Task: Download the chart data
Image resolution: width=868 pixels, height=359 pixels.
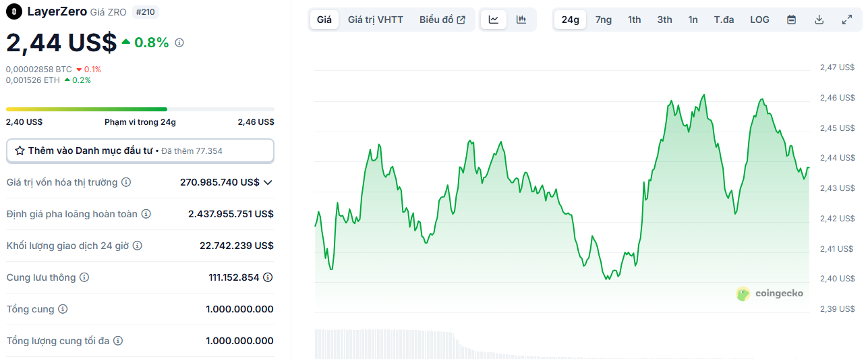Action: pyautogui.click(x=819, y=20)
